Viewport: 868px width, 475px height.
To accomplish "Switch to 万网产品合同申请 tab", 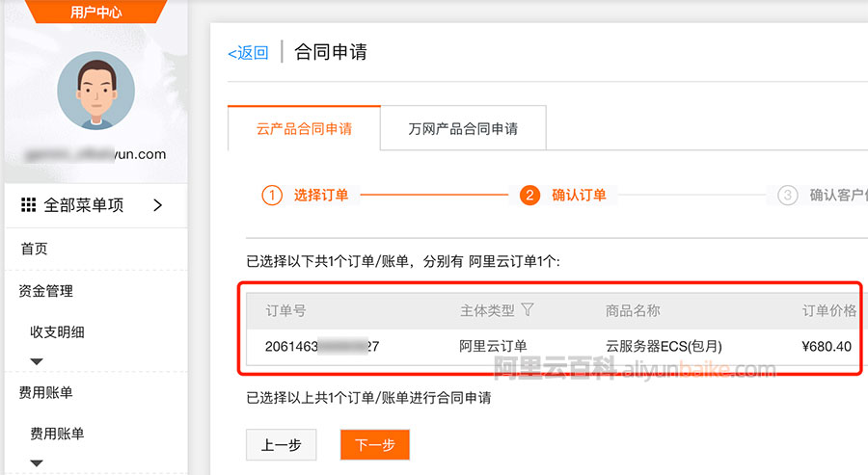I will [463, 128].
